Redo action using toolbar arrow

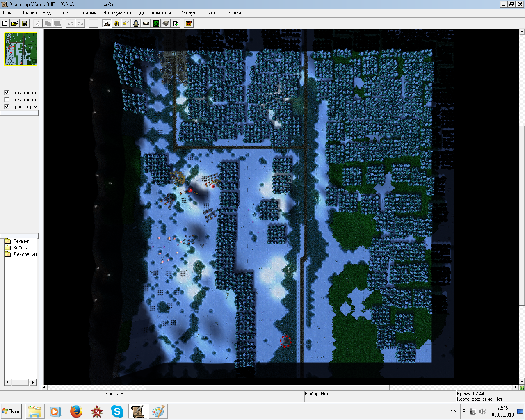pos(80,23)
